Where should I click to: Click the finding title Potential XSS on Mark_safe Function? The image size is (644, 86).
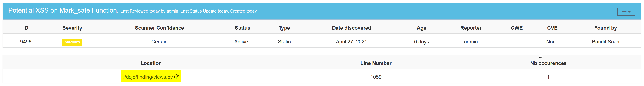(x=63, y=11)
